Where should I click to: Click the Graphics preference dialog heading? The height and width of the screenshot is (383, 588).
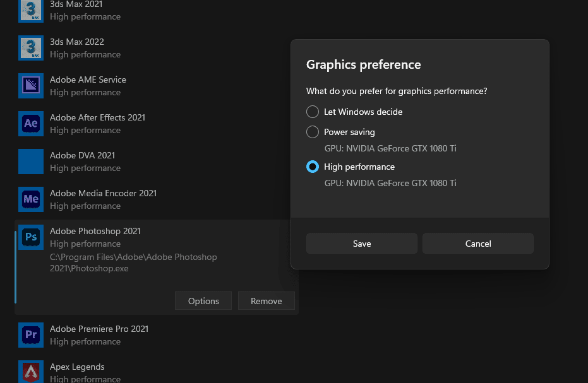tap(363, 64)
